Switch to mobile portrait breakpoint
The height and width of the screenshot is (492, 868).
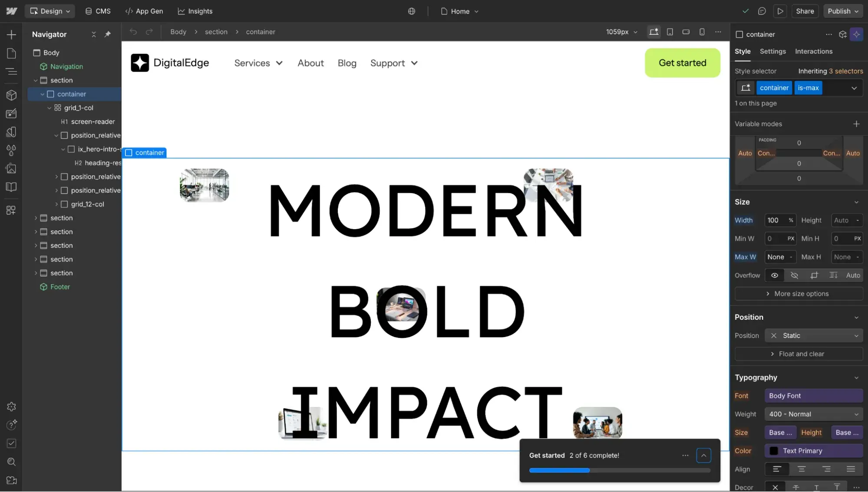702,32
